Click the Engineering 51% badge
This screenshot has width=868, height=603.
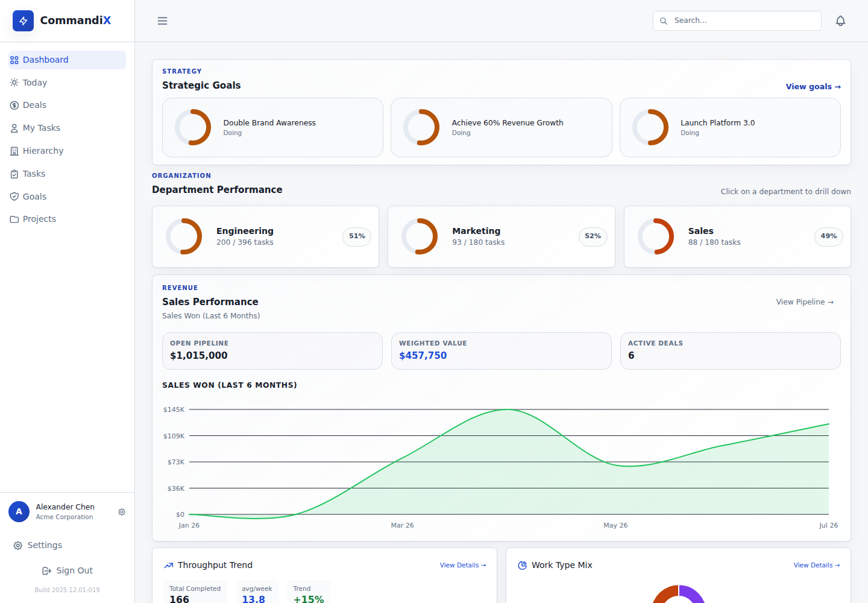[x=357, y=236]
